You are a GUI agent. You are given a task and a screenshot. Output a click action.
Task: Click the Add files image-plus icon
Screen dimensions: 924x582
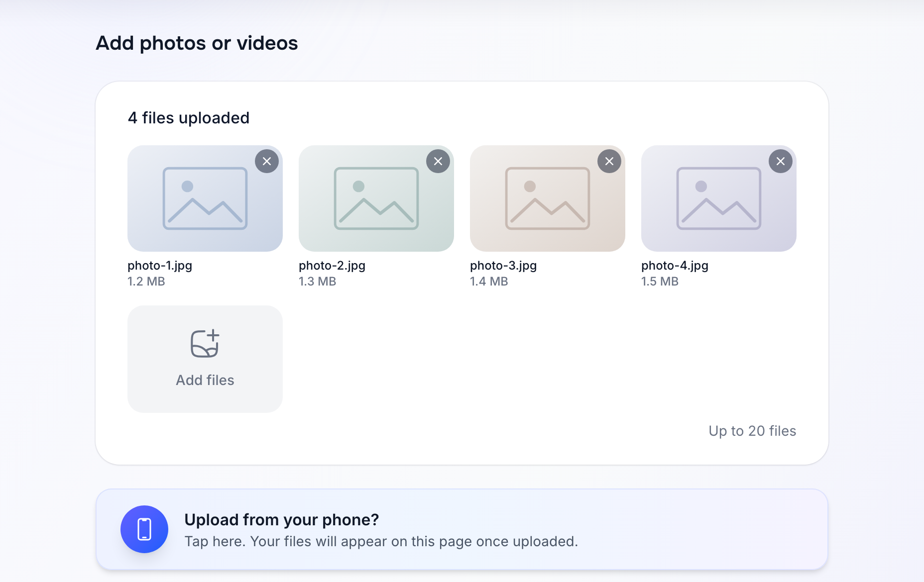click(x=205, y=343)
